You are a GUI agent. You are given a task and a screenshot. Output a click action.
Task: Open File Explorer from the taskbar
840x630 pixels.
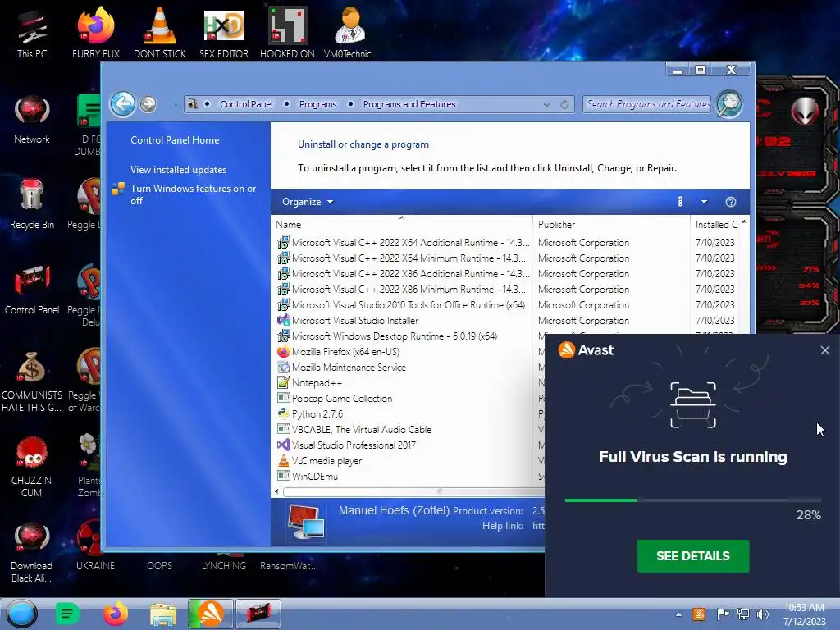163,614
